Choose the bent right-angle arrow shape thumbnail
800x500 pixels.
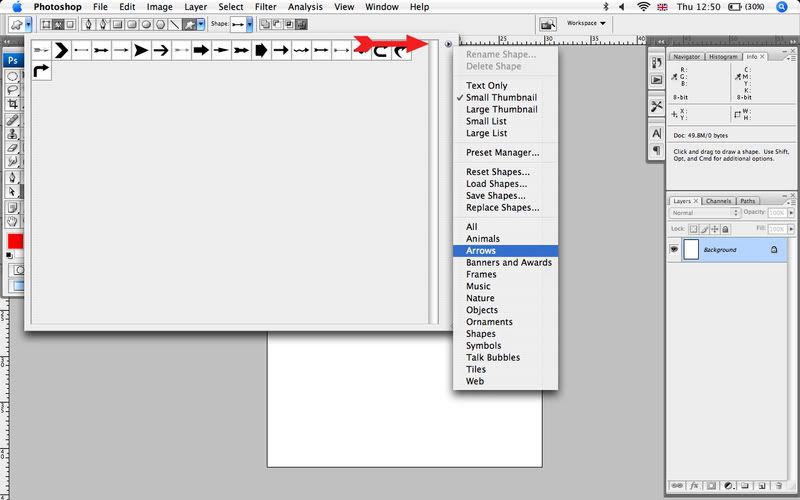pos(42,70)
